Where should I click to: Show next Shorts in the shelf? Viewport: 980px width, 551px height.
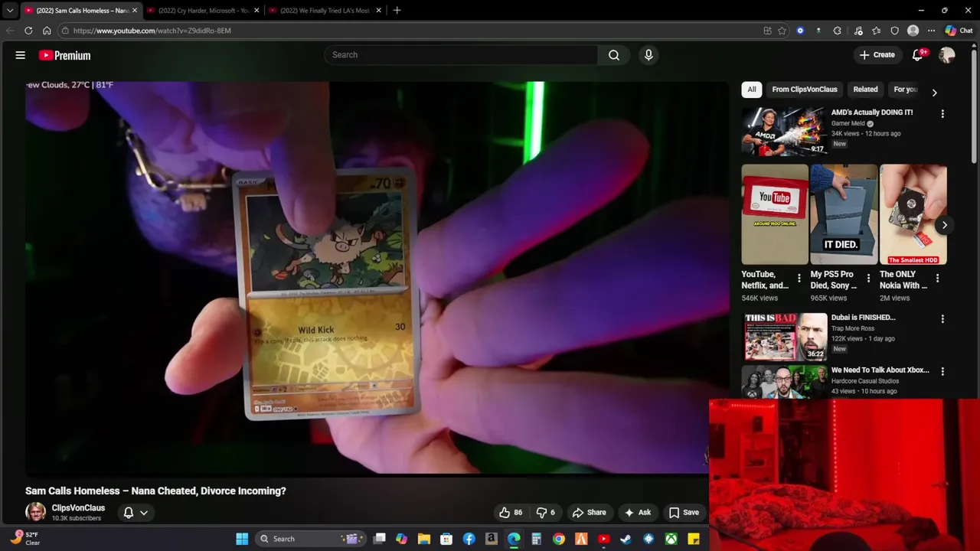(944, 225)
